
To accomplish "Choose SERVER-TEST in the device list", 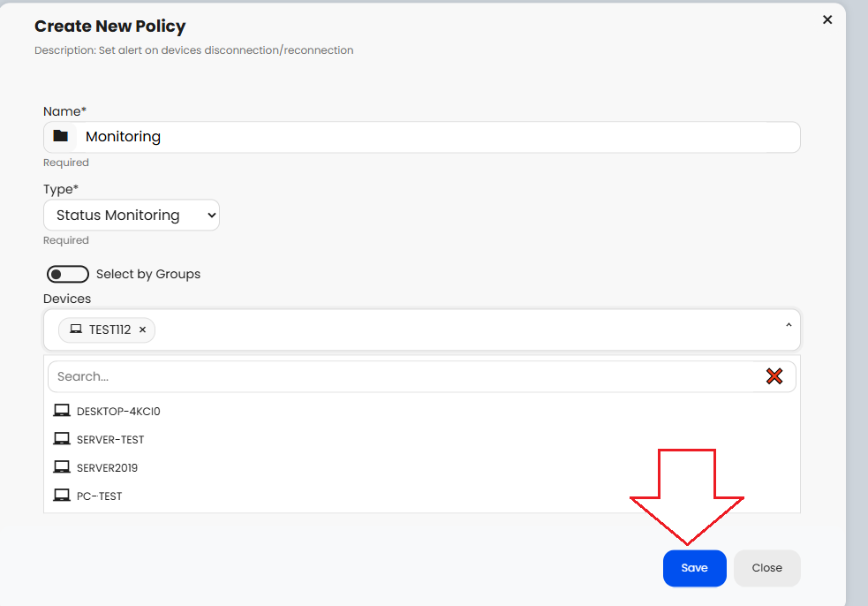I will (x=110, y=439).
